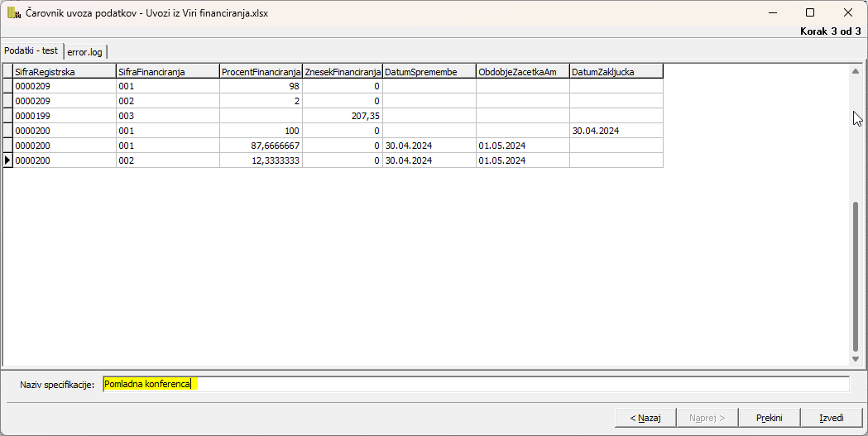Run the import with Izvedi button
Viewport: 868px width, 436px height.
pos(832,418)
